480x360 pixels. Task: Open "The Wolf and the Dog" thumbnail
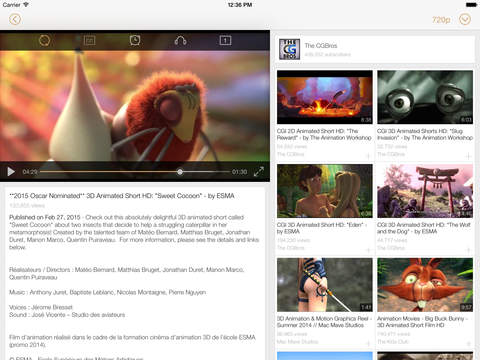coord(425,191)
